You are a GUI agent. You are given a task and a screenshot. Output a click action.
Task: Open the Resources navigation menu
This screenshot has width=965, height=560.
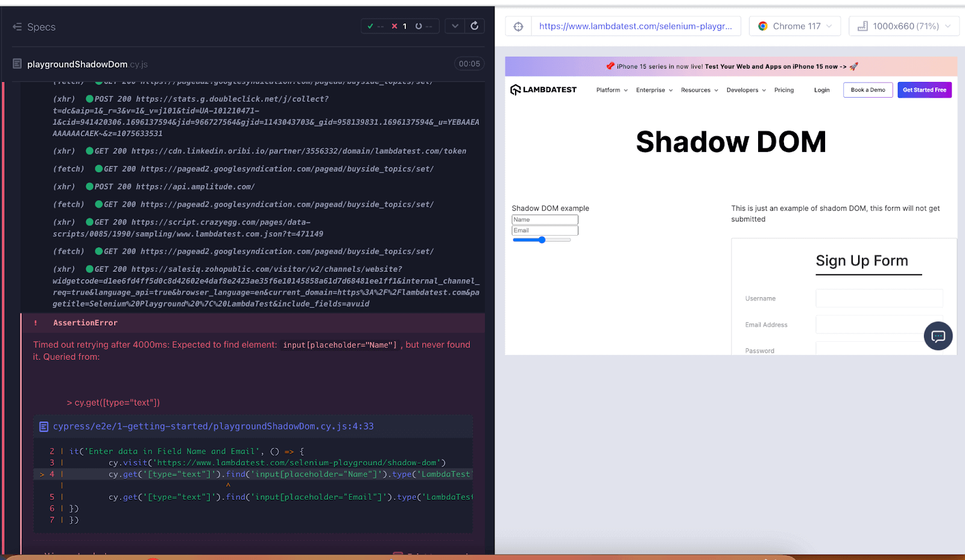699,90
